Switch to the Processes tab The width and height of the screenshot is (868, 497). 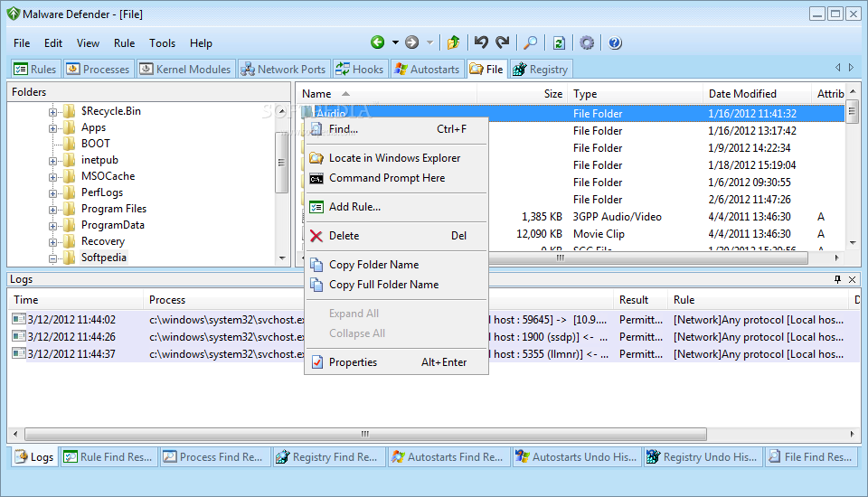click(98, 70)
